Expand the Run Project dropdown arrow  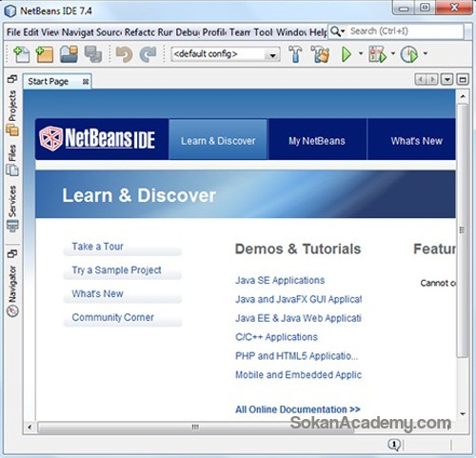click(361, 53)
